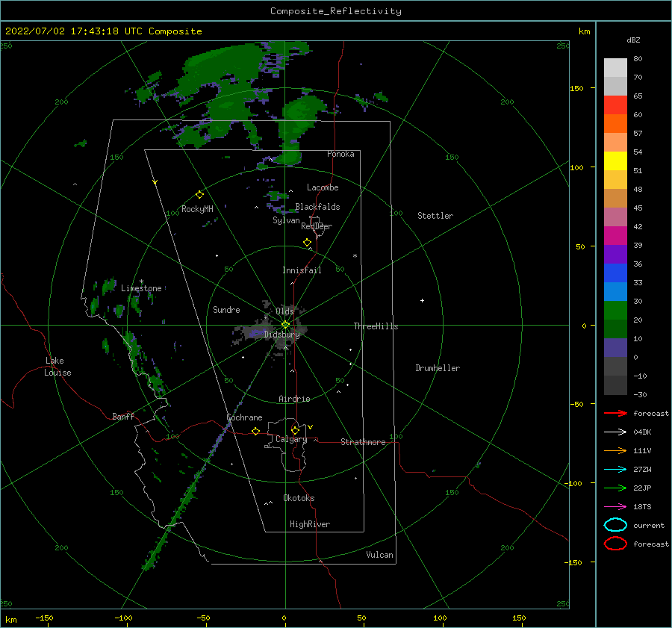Click the Calgary city label
The width and height of the screenshot is (672, 628).
click(x=291, y=439)
